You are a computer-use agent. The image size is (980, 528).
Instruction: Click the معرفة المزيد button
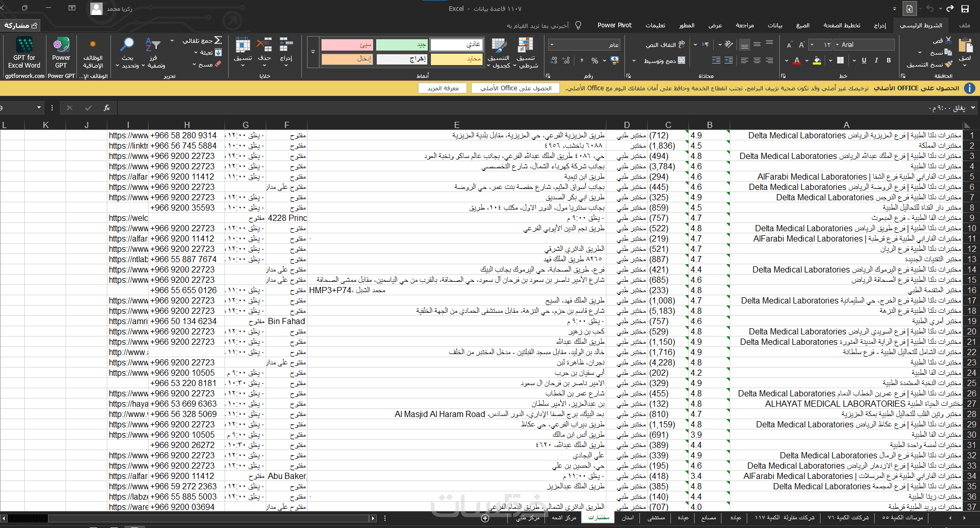point(443,88)
